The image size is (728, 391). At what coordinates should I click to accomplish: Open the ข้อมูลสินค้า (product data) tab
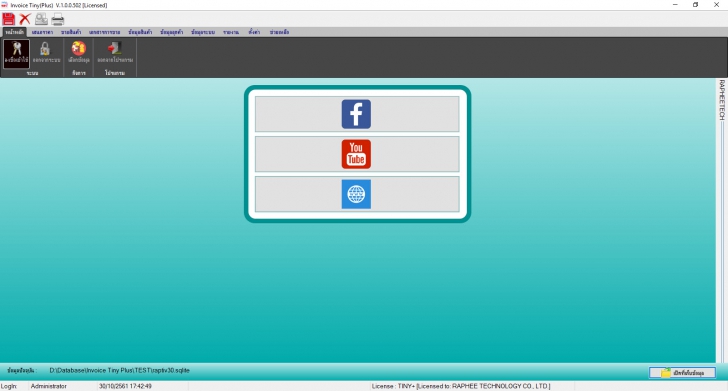(140, 32)
